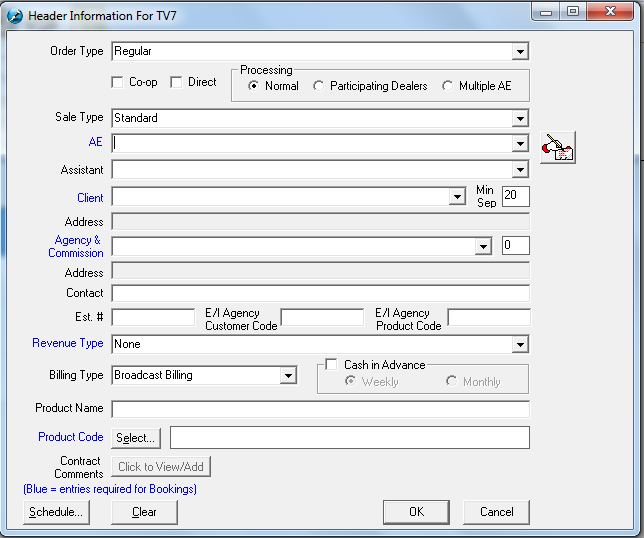644x538 pixels.
Task: Expand the Order Type dropdown
Action: point(520,52)
